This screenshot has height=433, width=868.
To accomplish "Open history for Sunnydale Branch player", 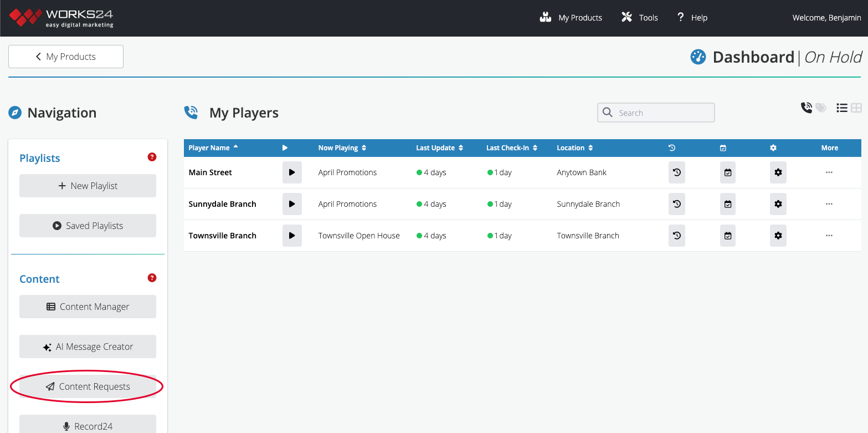I will 677,204.
